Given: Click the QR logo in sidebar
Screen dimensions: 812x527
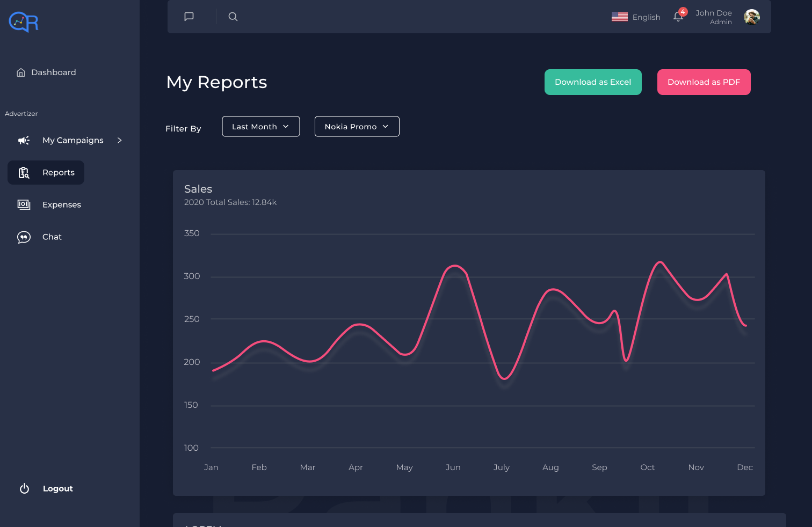Looking at the screenshot, I should [x=24, y=22].
